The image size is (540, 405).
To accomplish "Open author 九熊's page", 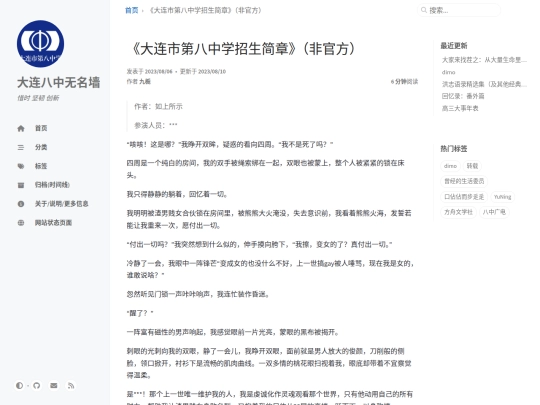I will 145,82.
